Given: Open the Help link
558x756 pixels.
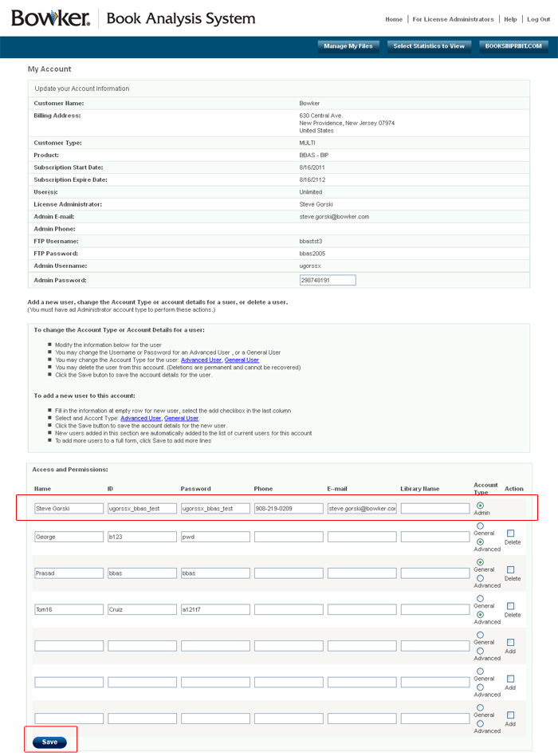Looking at the screenshot, I should (x=510, y=19).
